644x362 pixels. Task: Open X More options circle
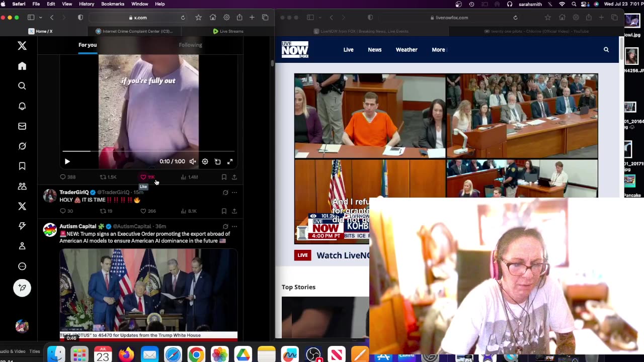[22, 266]
